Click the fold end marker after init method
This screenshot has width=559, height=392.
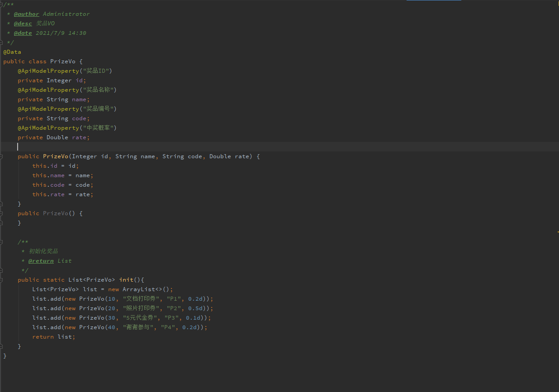point(2,346)
